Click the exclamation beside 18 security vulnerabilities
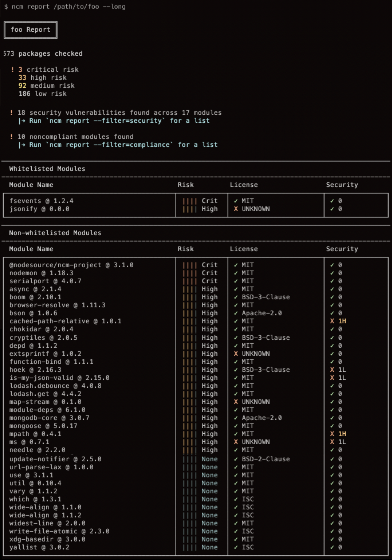 11,113
